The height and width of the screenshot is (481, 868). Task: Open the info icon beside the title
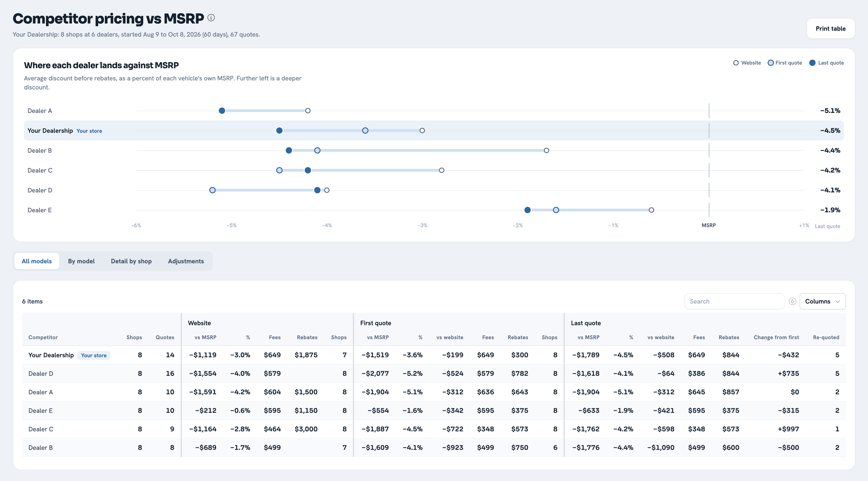(x=211, y=18)
